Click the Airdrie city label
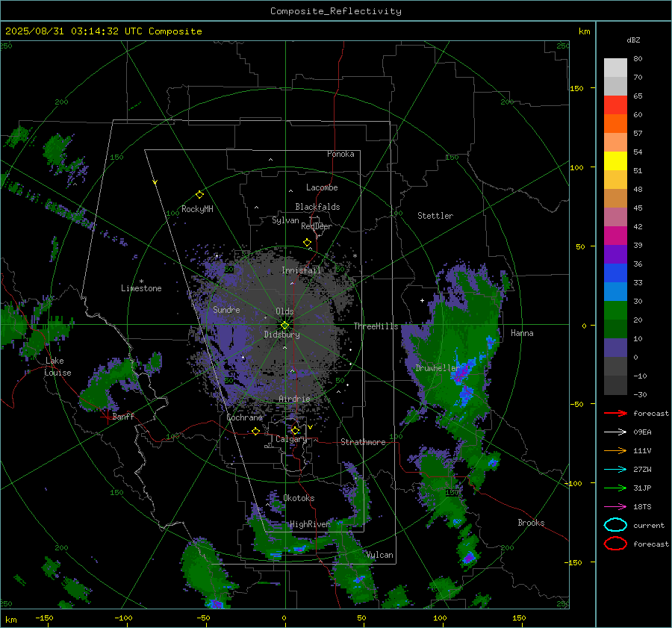Viewport: 672px width, 628px height. click(294, 399)
